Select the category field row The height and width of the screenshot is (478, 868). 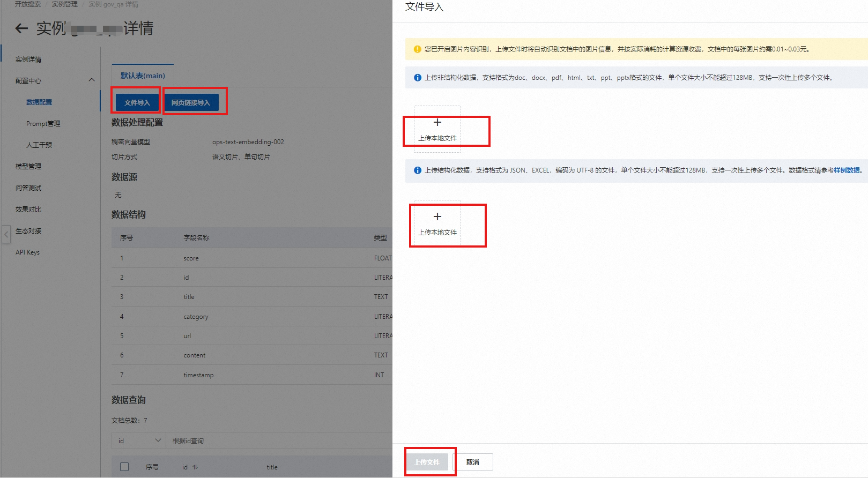click(x=252, y=317)
